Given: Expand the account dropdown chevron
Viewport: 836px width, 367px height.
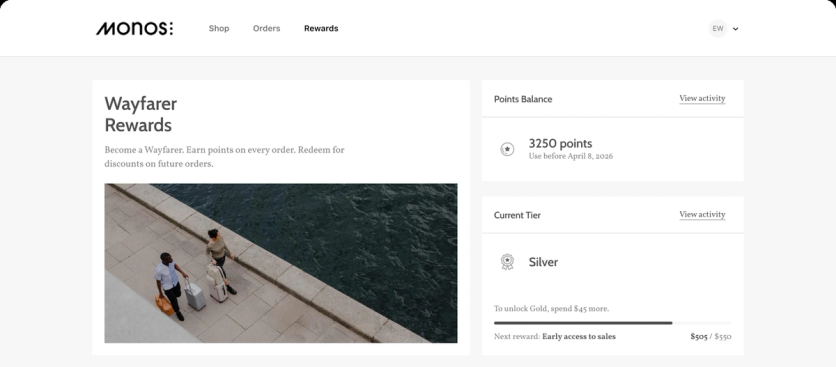Looking at the screenshot, I should [x=736, y=29].
